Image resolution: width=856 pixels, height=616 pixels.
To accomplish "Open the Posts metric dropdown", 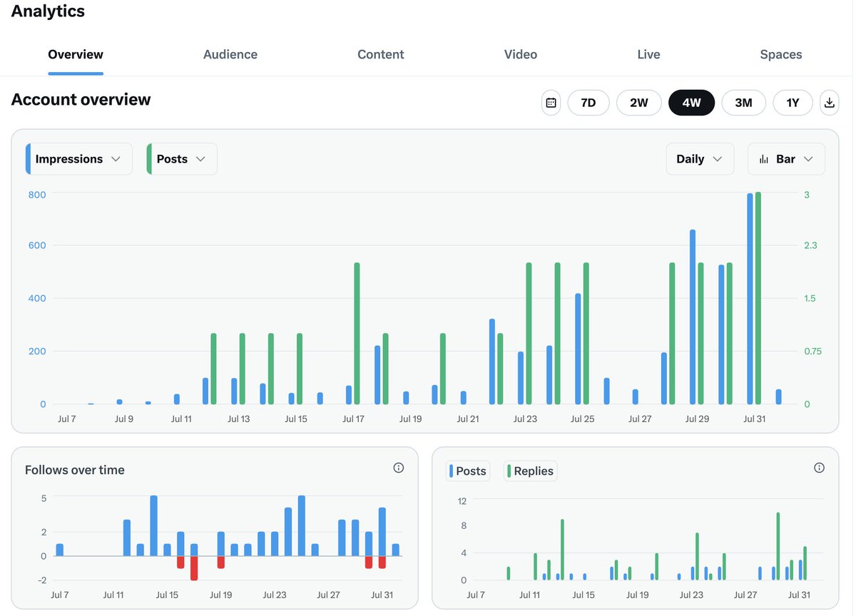I will [181, 159].
